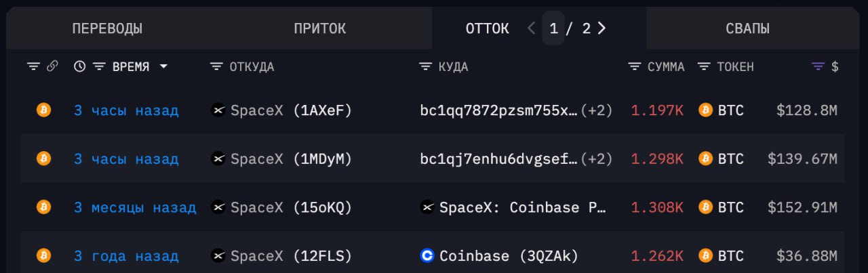Click the Coinbase logo in the last row

pyautogui.click(x=427, y=256)
